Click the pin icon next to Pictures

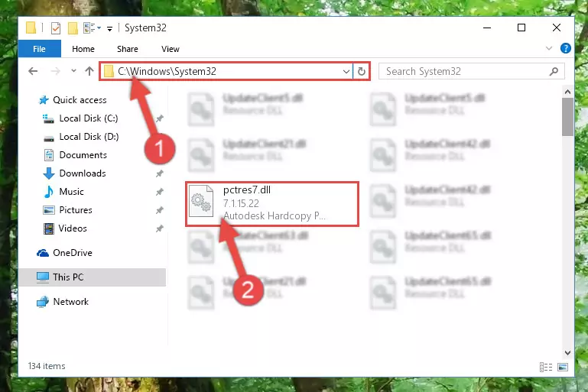click(160, 210)
